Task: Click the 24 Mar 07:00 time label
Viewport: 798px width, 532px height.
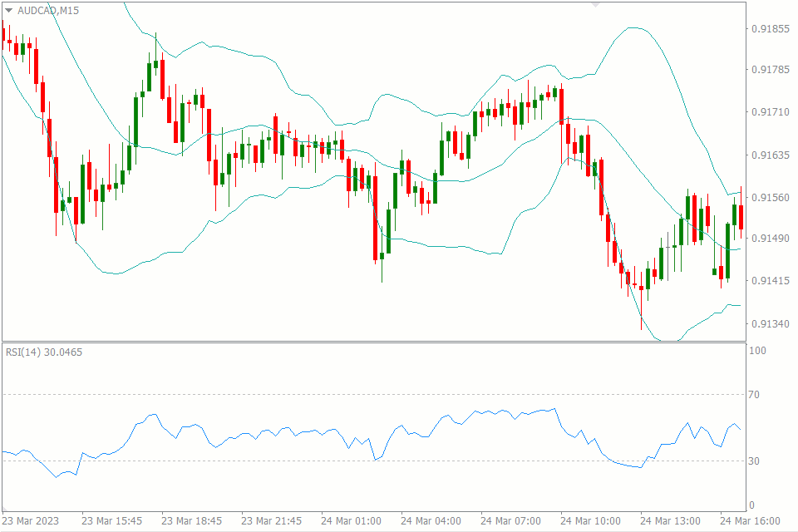Action: coord(510,521)
